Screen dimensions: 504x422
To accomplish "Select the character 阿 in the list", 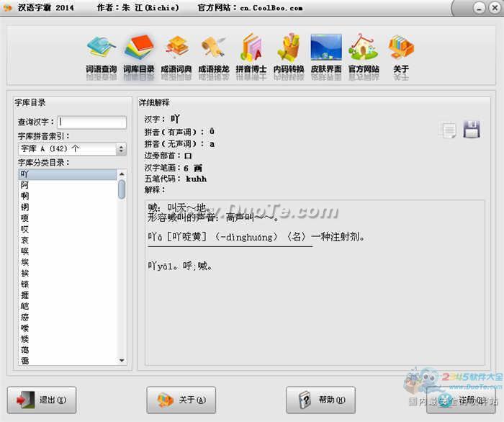I will click(x=25, y=185).
